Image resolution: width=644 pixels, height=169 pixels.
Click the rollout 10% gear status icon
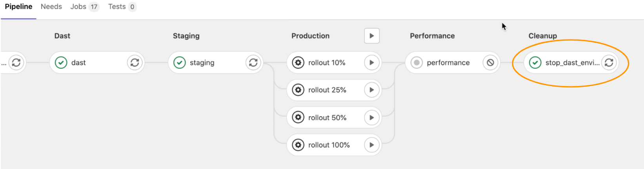[298, 63]
